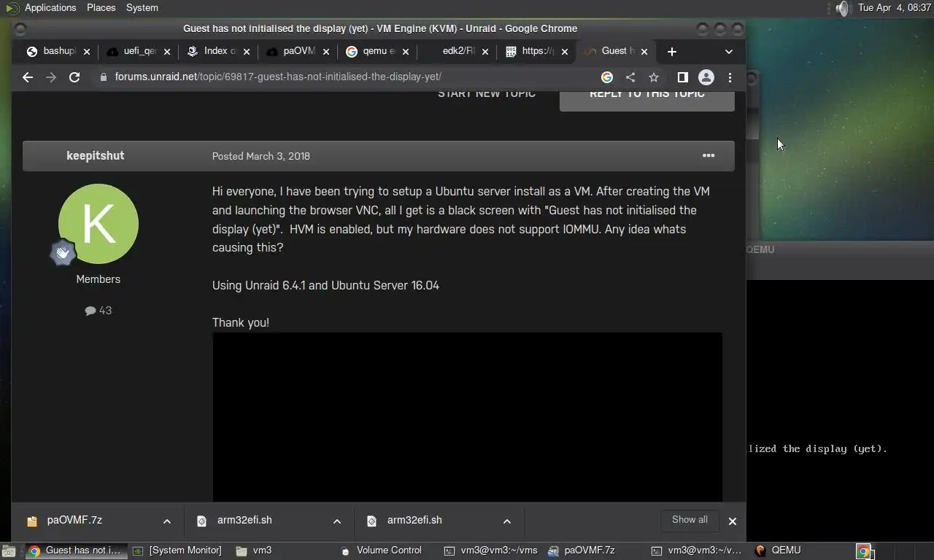Image resolution: width=934 pixels, height=560 pixels.
Task: Close the bashupl tab
Action: coord(87,52)
